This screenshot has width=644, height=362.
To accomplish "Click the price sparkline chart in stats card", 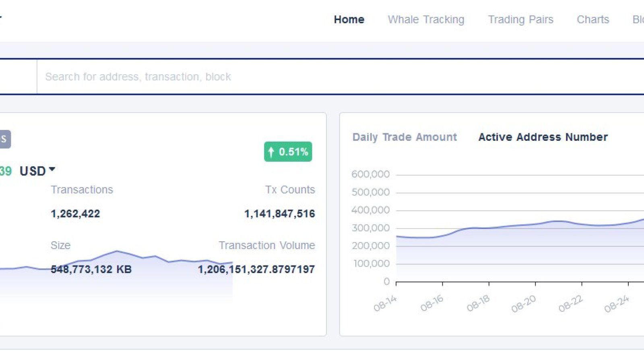I will coord(116,277).
